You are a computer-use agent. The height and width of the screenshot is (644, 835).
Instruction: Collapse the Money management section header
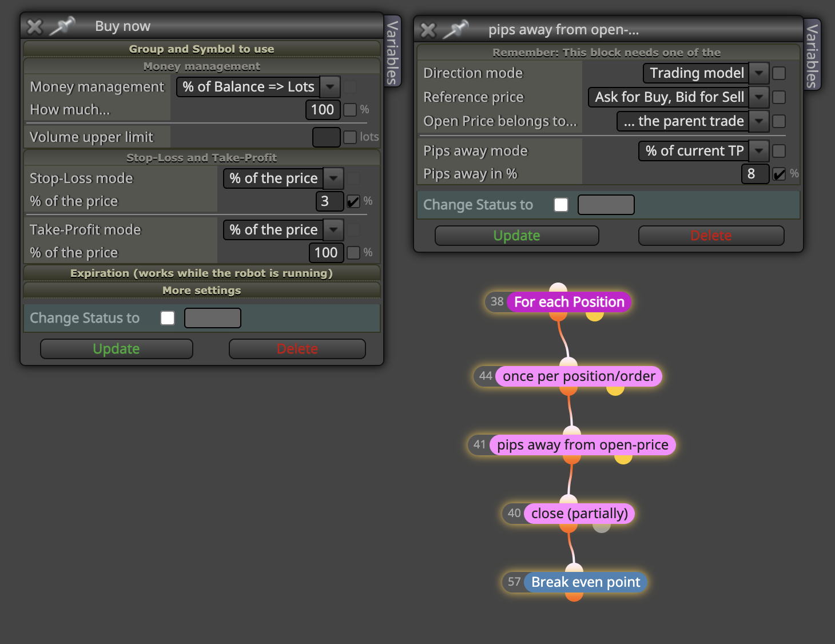(x=201, y=66)
